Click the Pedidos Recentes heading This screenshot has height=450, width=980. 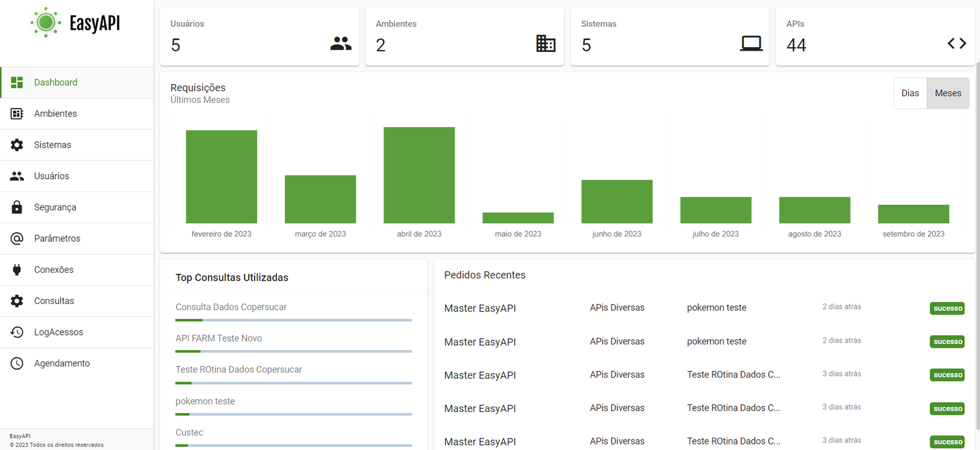pos(485,275)
